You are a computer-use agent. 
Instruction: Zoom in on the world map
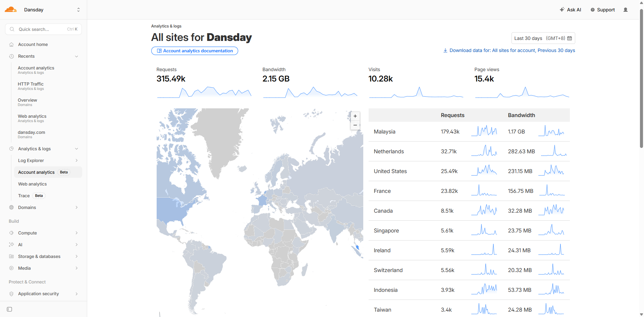355,116
